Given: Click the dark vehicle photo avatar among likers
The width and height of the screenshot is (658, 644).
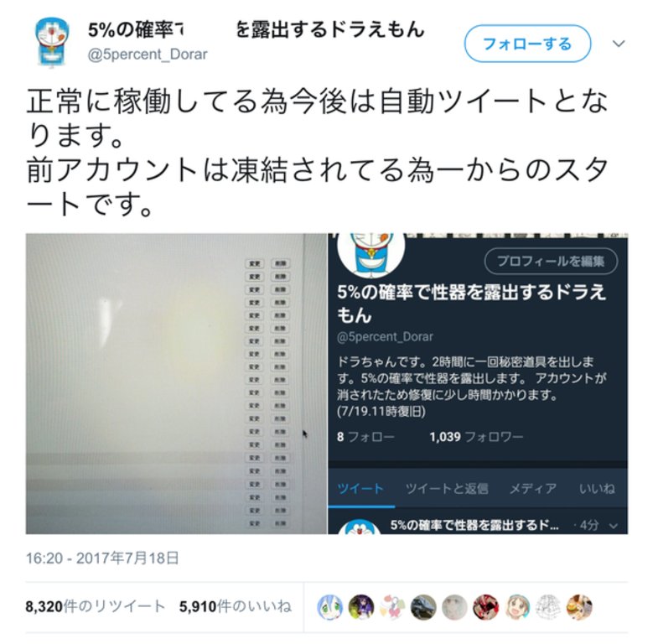Looking at the screenshot, I should pos(423,607).
